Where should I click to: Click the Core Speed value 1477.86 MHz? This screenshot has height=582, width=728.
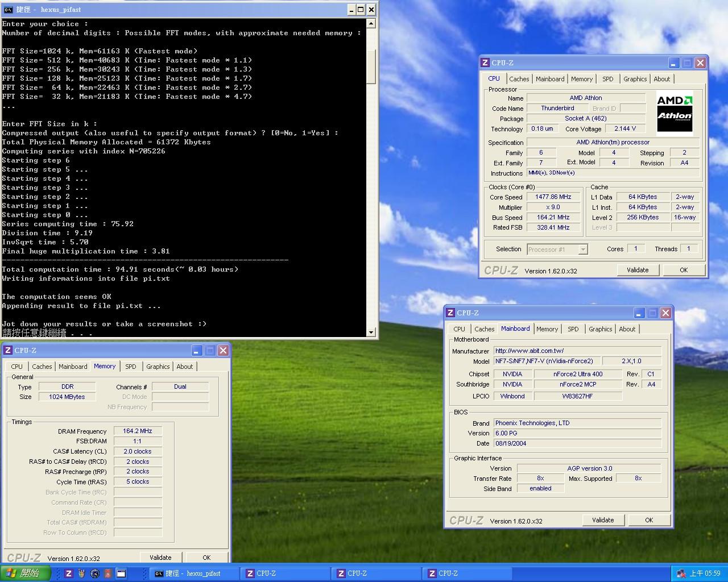coord(553,197)
